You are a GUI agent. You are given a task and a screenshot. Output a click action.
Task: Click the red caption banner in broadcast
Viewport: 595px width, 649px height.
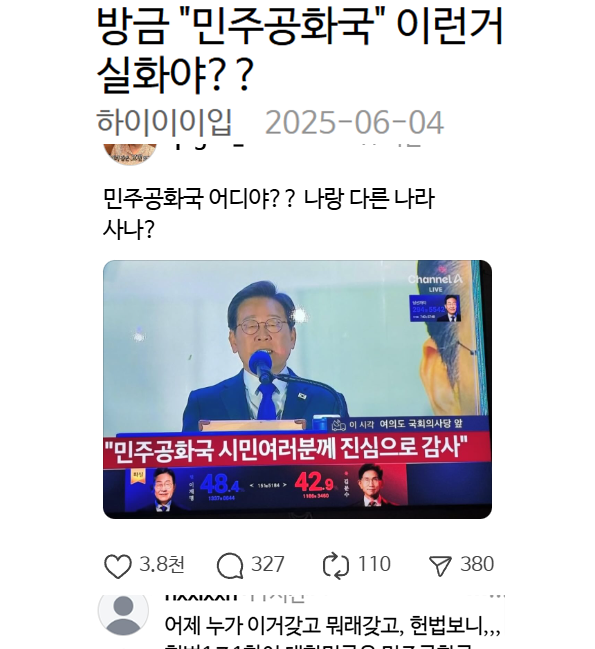pos(297,449)
